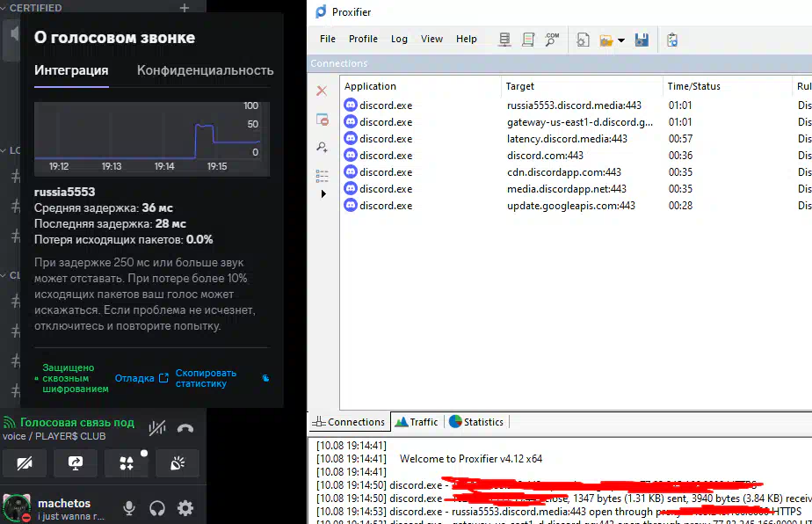Switch to Интеграция tab in Discord

pos(71,70)
